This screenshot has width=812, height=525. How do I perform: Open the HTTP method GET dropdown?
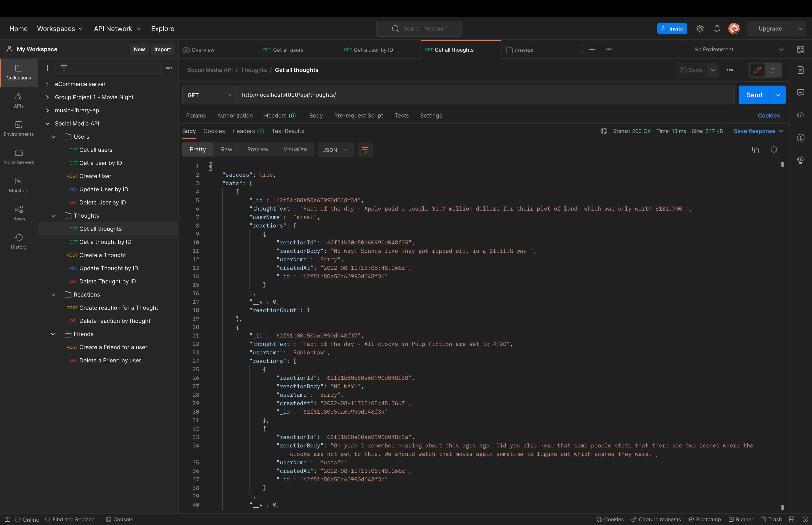[x=209, y=95]
